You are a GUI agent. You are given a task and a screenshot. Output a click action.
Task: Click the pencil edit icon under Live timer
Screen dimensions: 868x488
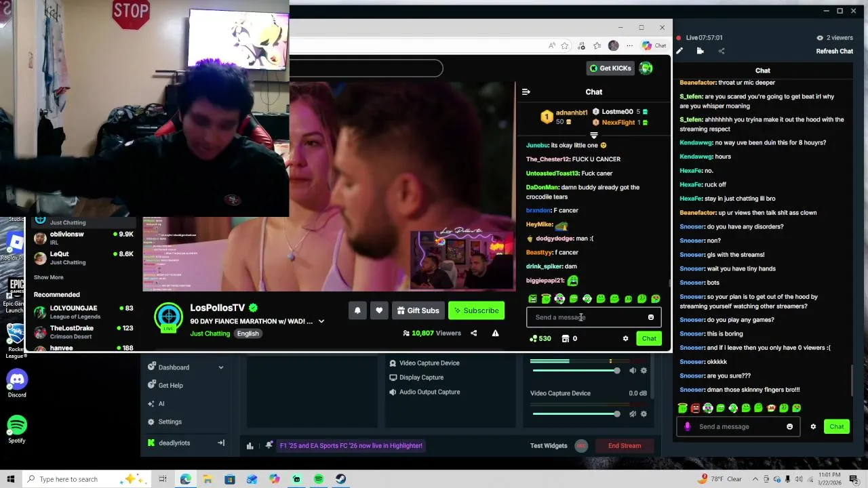point(679,51)
